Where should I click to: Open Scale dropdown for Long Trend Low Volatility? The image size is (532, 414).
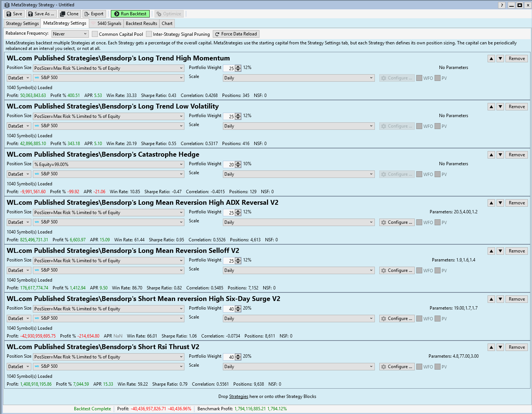pyautogui.click(x=298, y=126)
